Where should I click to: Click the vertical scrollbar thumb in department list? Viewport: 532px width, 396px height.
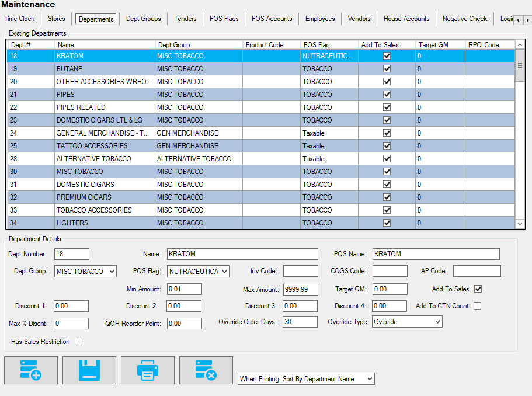(520, 65)
